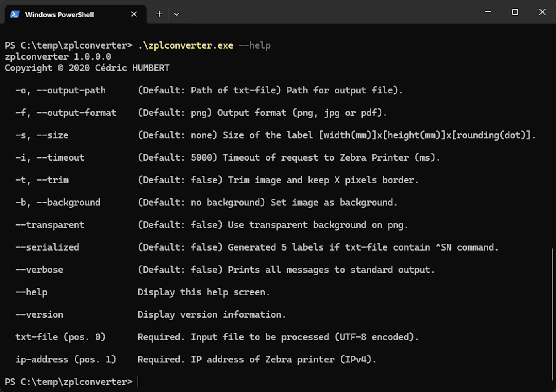Image resolution: width=556 pixels, height=392 pixels.
Task: Click the -f, --output-format option text
Action: 66,113
